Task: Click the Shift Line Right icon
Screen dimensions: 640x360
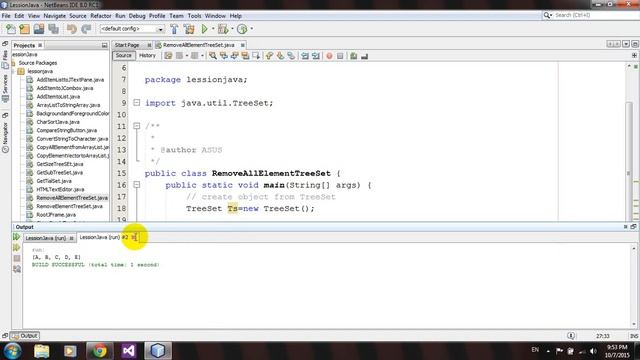Action: click(316, 56)
